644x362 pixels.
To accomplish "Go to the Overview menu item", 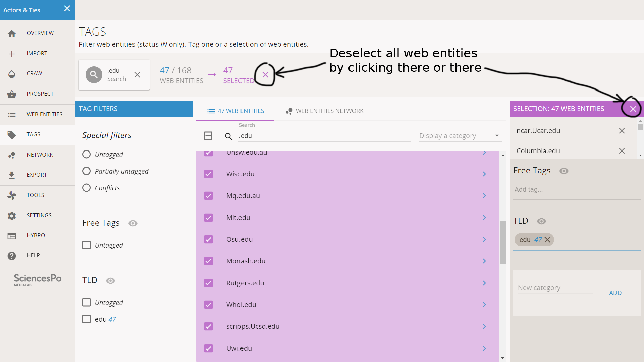I will (x=38, y=33).
